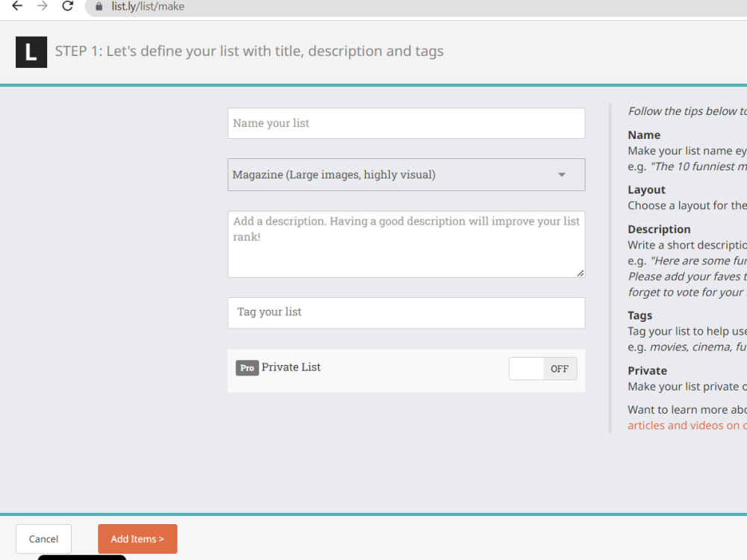Click the Listly L logo
Viewport: 747px width, 560px height.
pyautogui.click(x=31, y=52)
